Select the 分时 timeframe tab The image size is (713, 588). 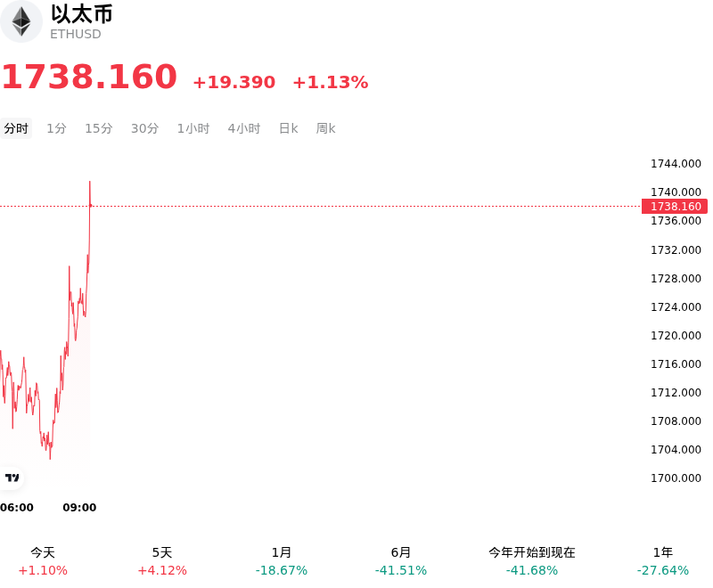tap(16, 128)
